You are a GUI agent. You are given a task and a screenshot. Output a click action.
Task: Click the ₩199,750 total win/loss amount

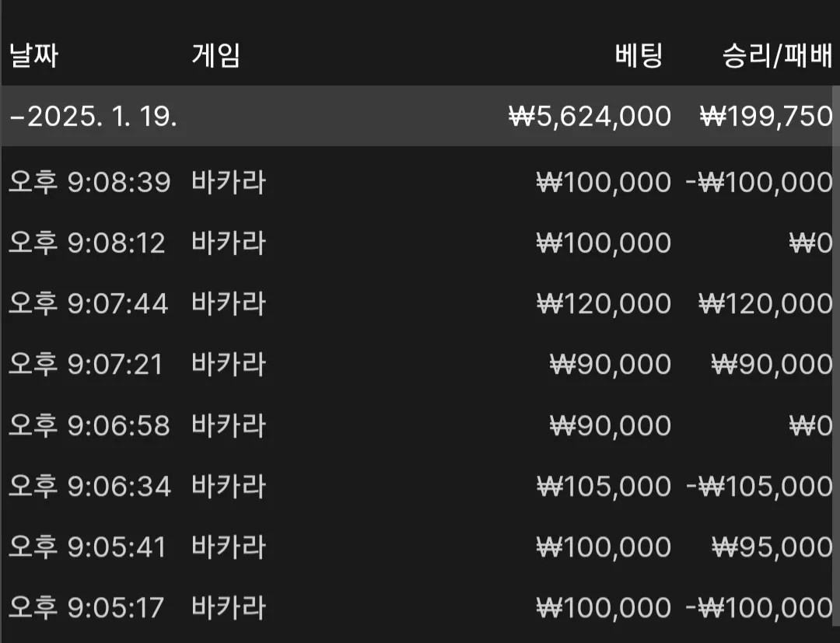tap(766, 116)
